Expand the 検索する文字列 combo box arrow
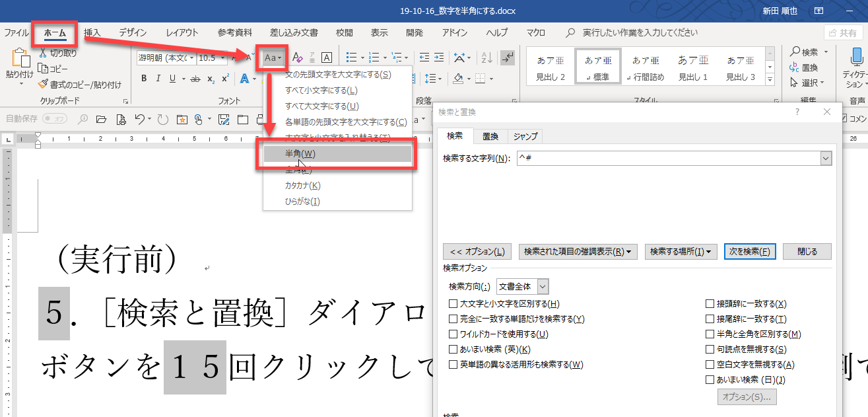 click(x=825, y=158)
